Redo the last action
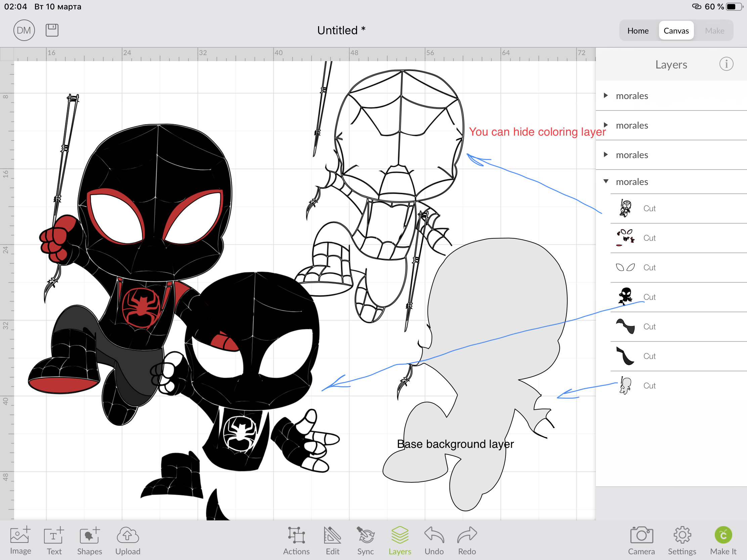Viewport: 747px width, 560px height. (x=467, y=541)
